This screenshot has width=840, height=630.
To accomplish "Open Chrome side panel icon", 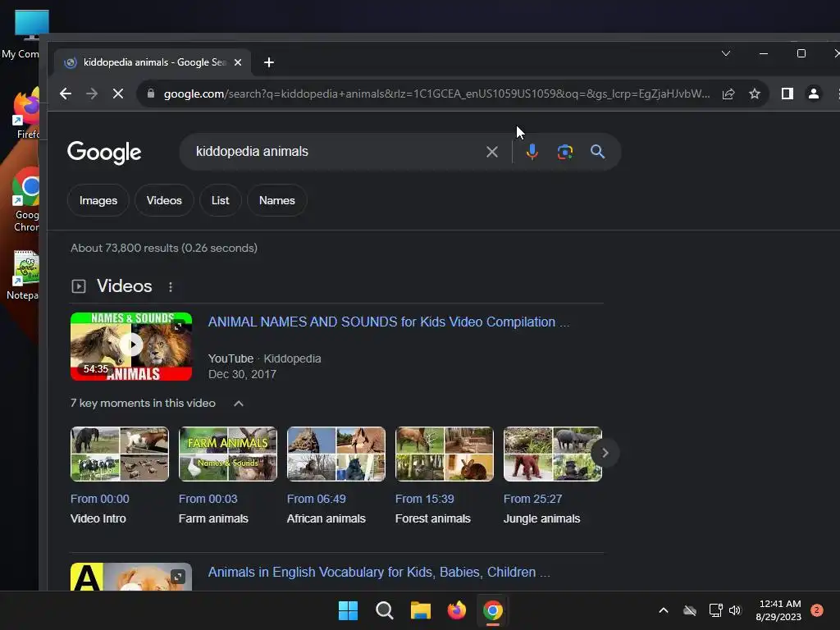I will pyautogui.click(x=787, y=94).
